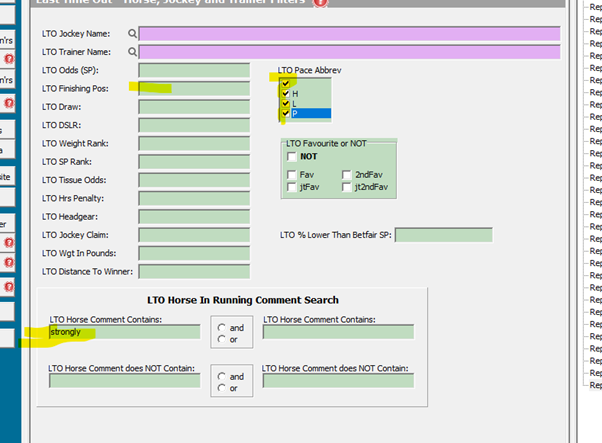Select 'and' for Comment Contains
This screenshot has width=602, height=443.
click(222, 327)
